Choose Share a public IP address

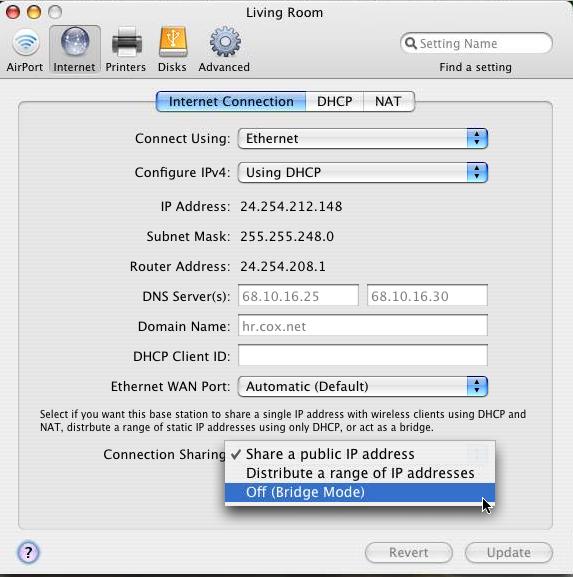pos(360,454)
